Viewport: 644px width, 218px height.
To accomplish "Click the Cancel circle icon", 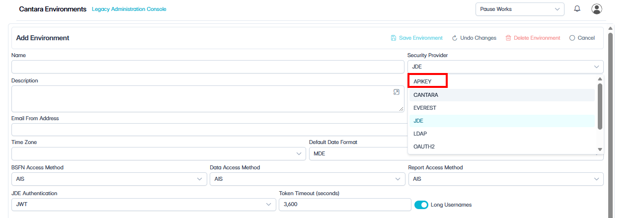I will click(572, 38).
